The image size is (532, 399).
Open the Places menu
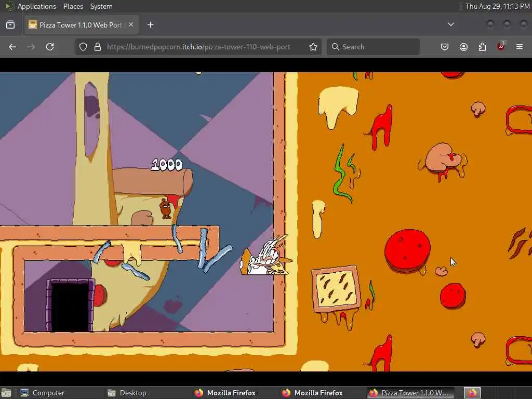(73, 6)
